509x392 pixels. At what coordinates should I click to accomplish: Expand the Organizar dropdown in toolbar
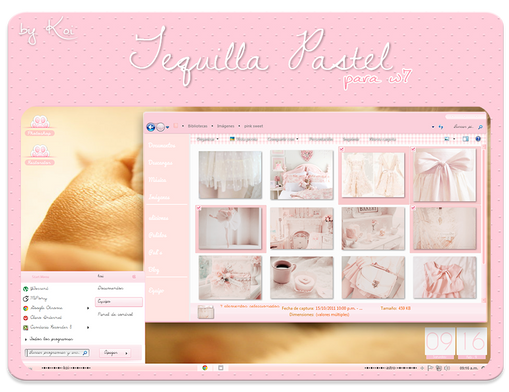(208, 139)
